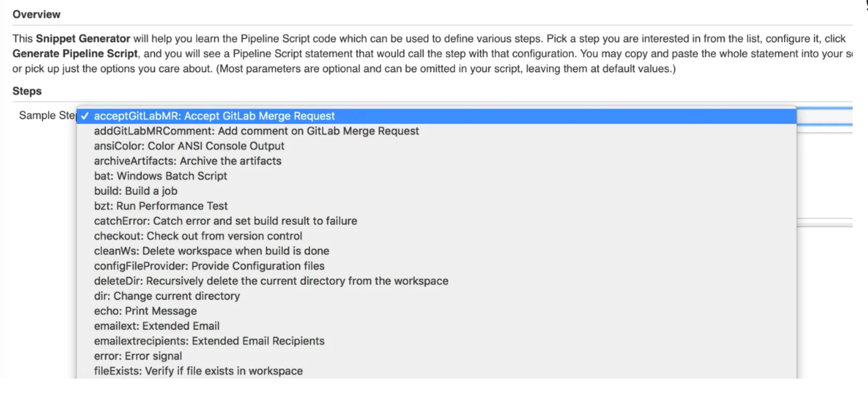Choose build: Build a job
Image resolution: width=868 pixels, height=398 pixels.
click(x=136, y=191)
